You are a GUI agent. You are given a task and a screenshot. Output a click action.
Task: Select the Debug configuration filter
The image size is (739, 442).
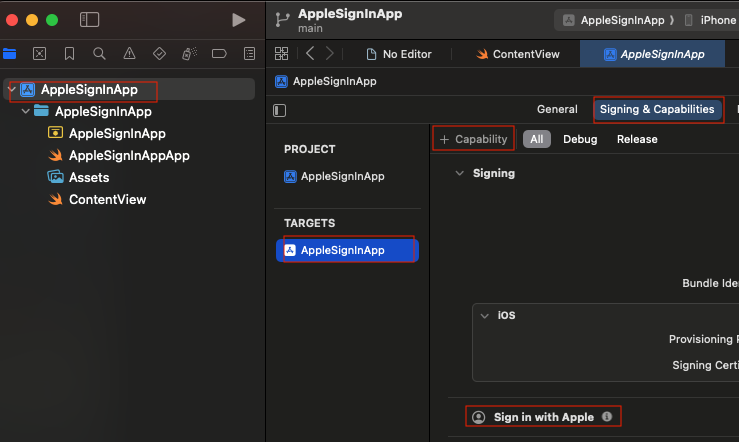(x=580, y=139)
